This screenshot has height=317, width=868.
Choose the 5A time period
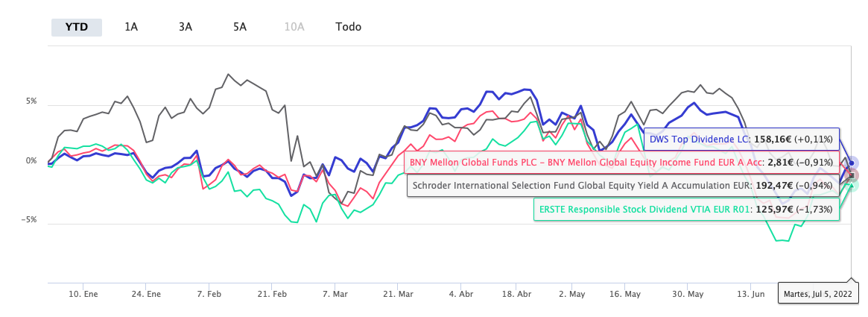239,27
